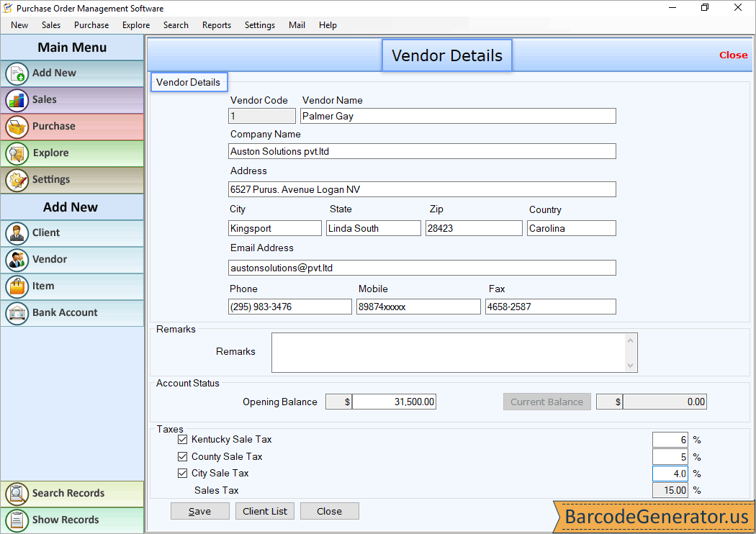This screenshot has height=534, width=756.
Task: Open the Reports menu
Action: [216, 24]
